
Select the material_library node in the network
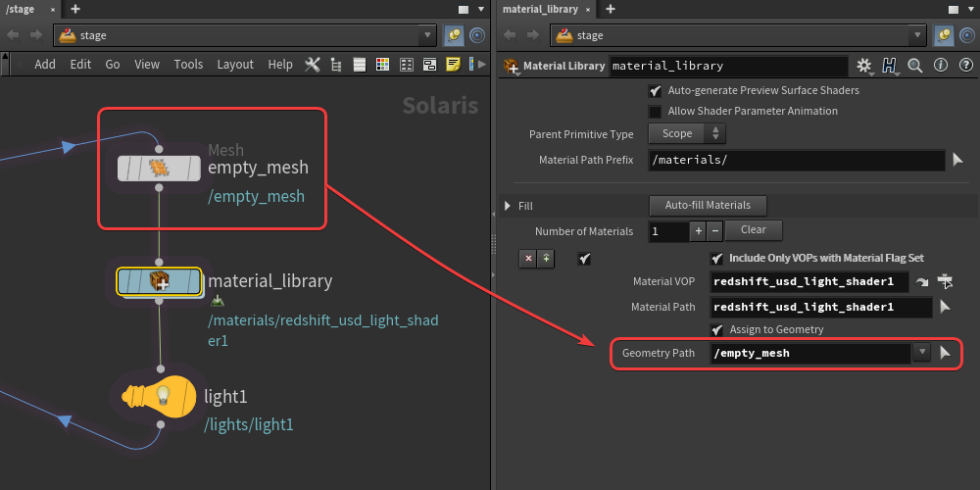pos(160,282)
